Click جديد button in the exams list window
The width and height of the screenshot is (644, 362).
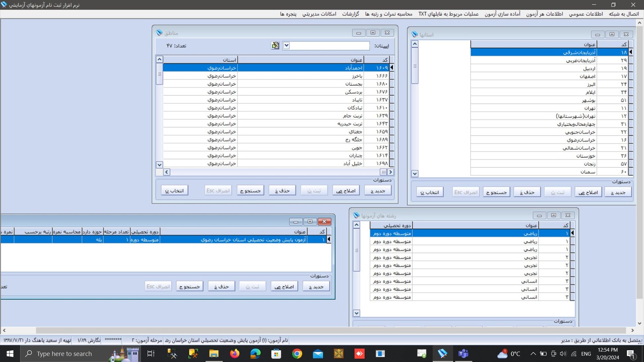click(x=316, y=286)
